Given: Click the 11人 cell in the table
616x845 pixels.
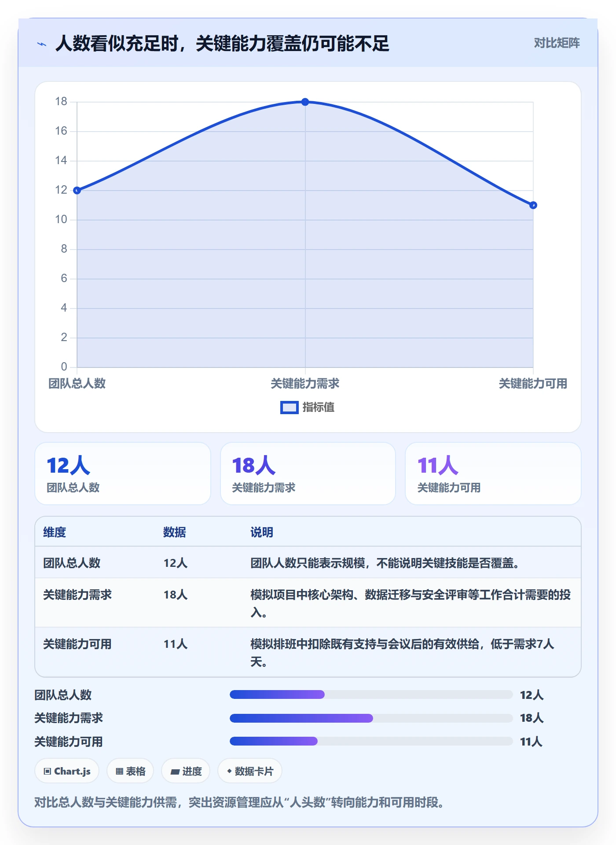Looking at the screenshot, I should [x=176, y=644].
